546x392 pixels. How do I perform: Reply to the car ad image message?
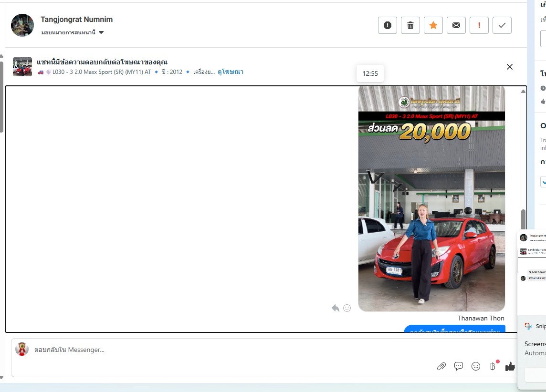(336, 308)
